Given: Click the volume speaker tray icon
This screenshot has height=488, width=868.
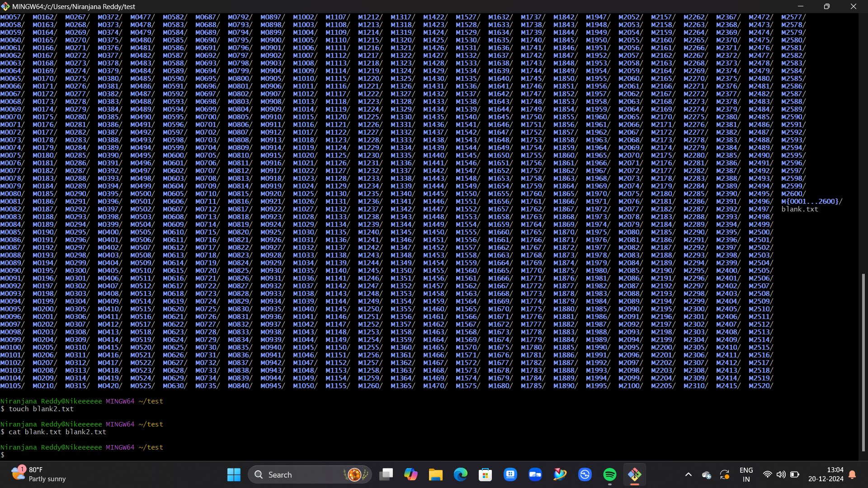Looking at the screenshot, I should coord(781,474).
